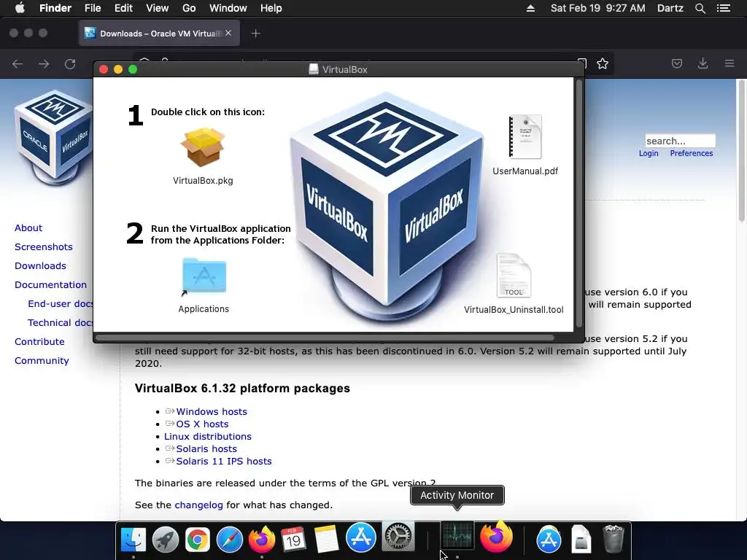Go forward in Firefox browser

pyautogui.click(x=44, y=64)
